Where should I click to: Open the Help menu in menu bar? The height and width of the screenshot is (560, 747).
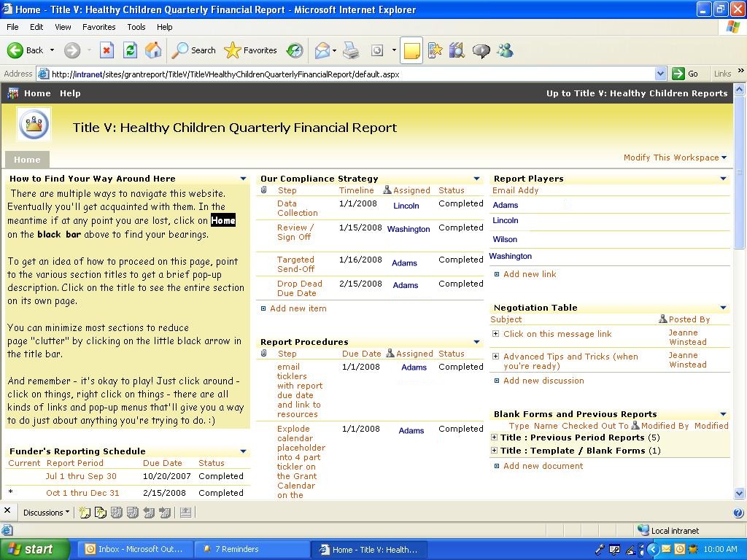(x=164, y=27)
